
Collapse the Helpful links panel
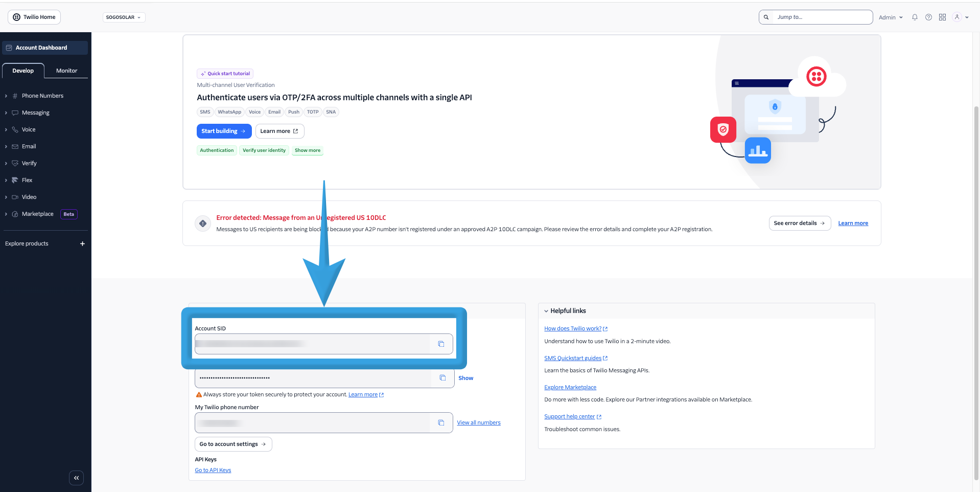[546, 310]
